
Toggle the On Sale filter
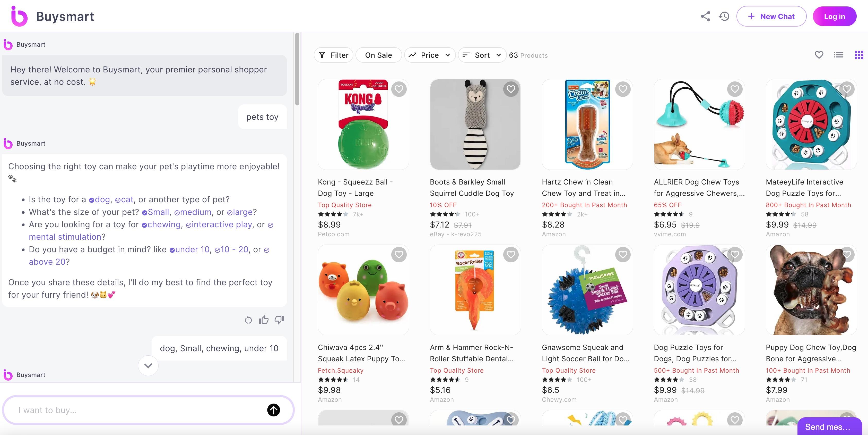pyautogui.click(x=378, y=55)
